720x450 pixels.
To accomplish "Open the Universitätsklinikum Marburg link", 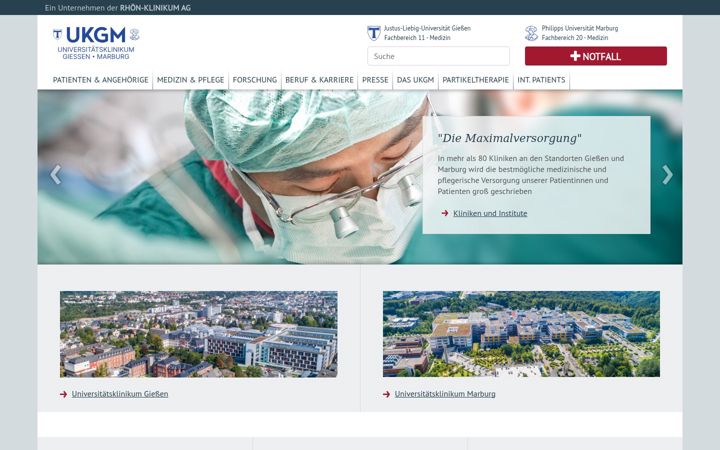I will click(445, 394).
